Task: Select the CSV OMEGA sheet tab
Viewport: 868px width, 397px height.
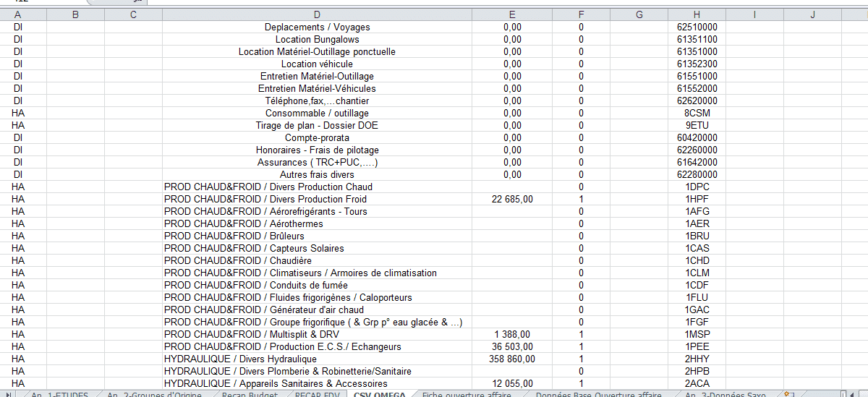Action: click(x=379, y=395)
